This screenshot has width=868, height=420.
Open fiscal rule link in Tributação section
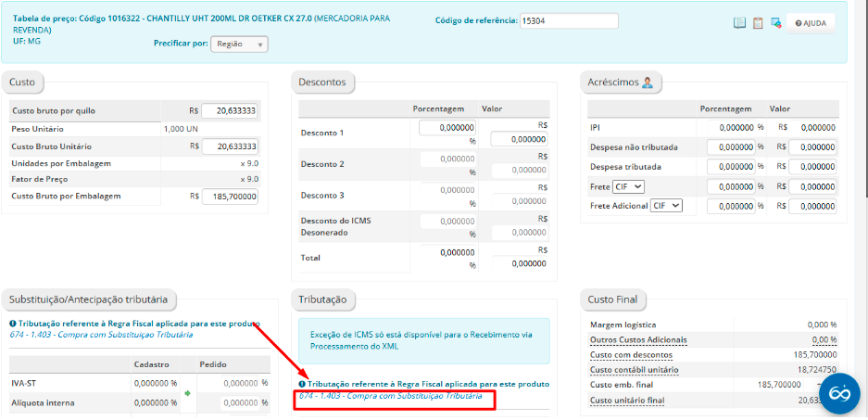[390, 396]
